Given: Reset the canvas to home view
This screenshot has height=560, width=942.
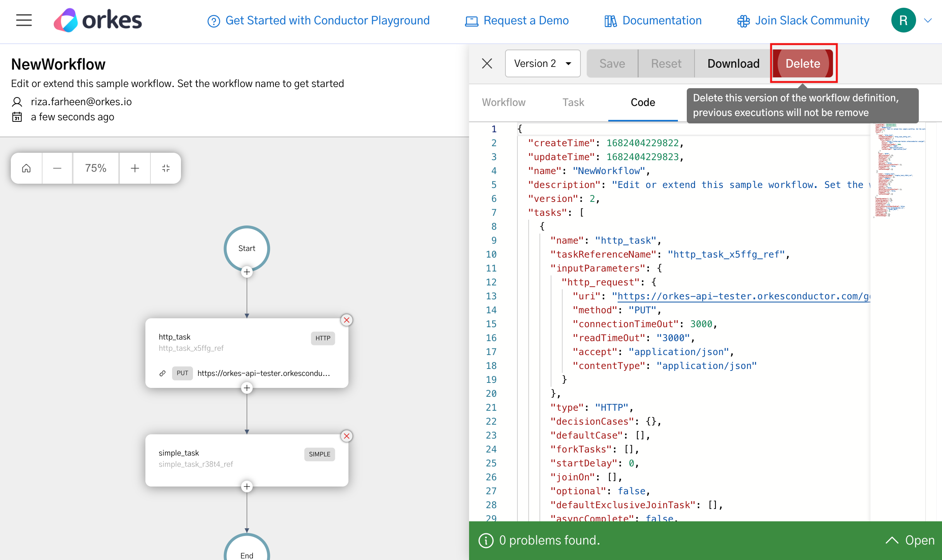Looking at the screenshot, I should (26, 168).
